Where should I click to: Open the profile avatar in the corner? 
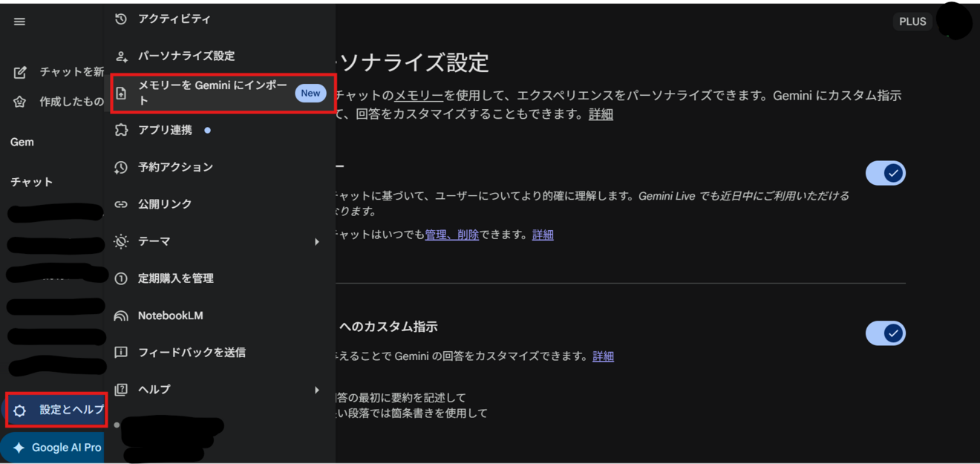click(x=955, y=21)
